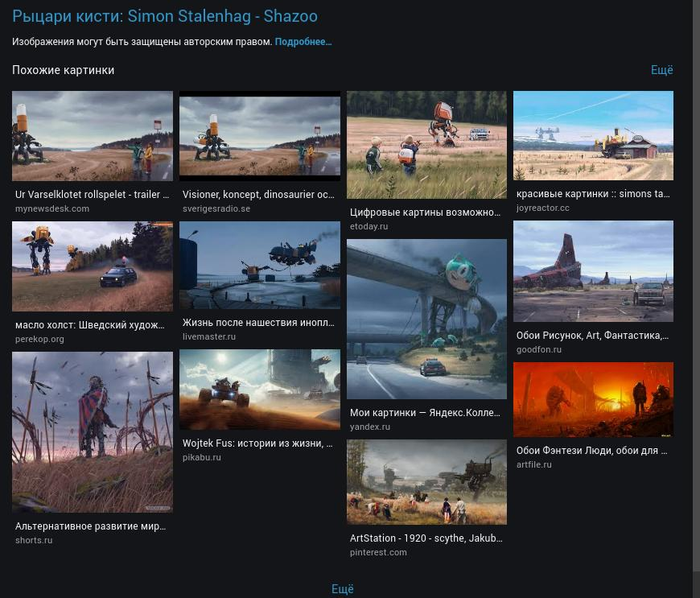Click the pikabu.ru source text
Screen dimensions: 700x598
point(202,457)
